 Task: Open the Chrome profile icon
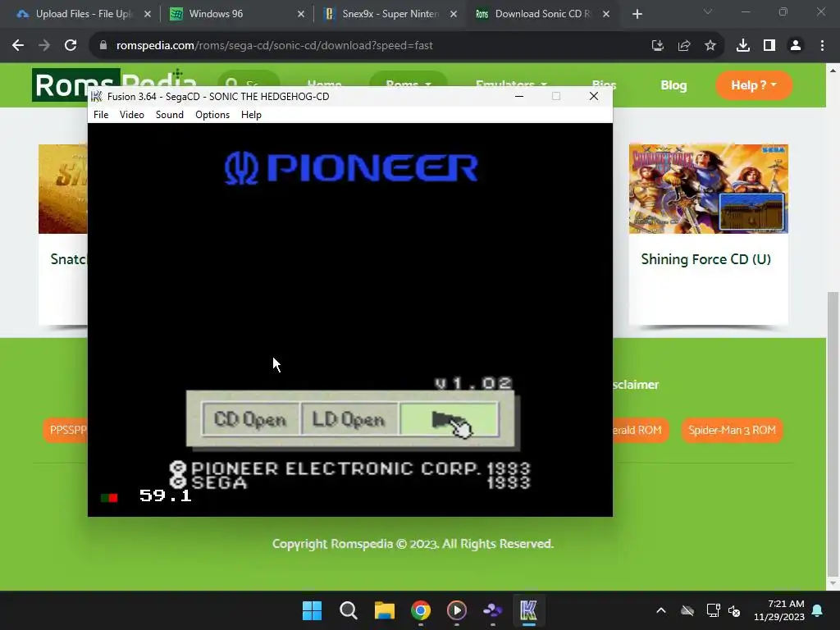pyautogui.click(x=796, y=46)
